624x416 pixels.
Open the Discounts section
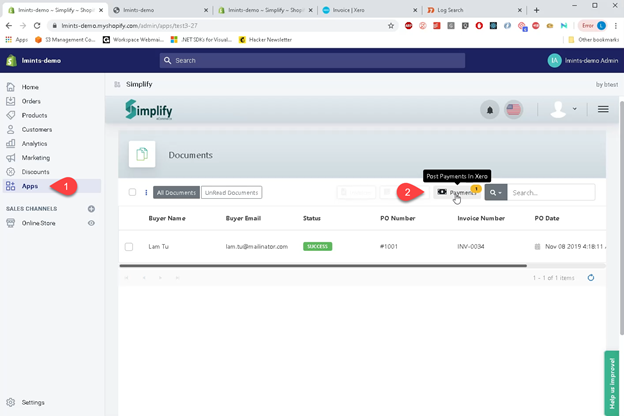[35, 172]
